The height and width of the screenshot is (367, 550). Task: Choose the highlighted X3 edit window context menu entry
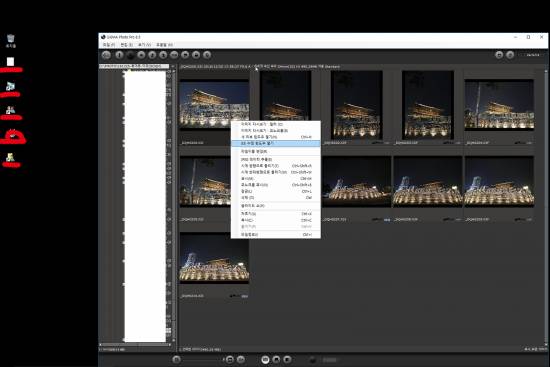pyautogui.click(x=276, y=143)
